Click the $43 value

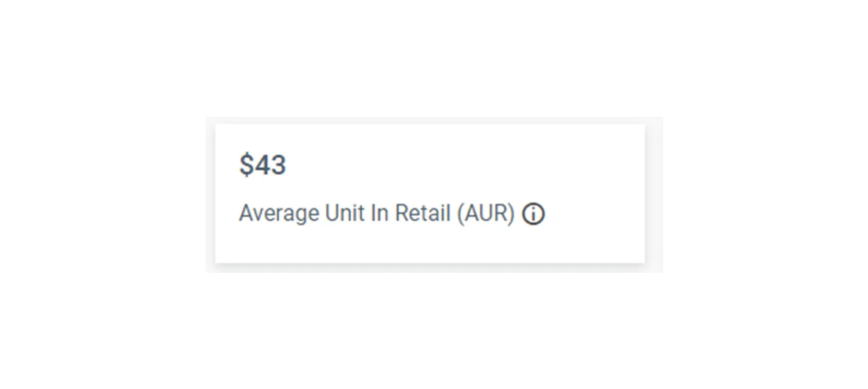point(263,165)
